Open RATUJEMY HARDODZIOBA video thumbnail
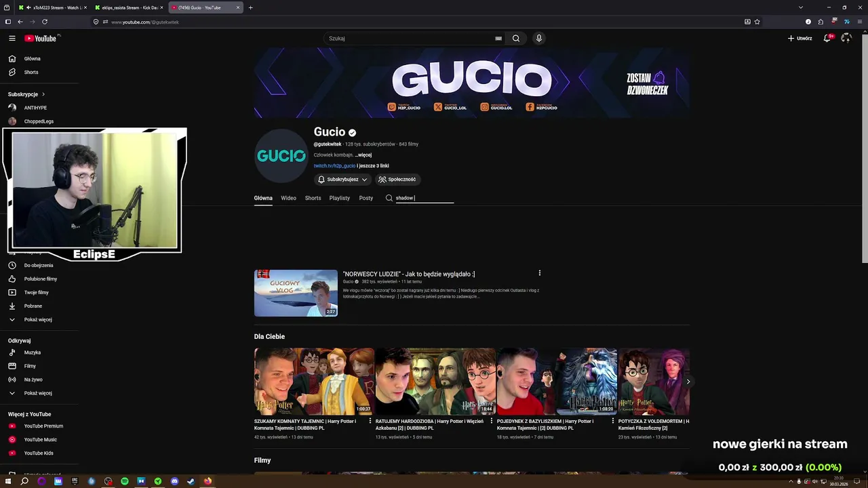The height and width of the screenshot is (488, 868). point(435,382)
